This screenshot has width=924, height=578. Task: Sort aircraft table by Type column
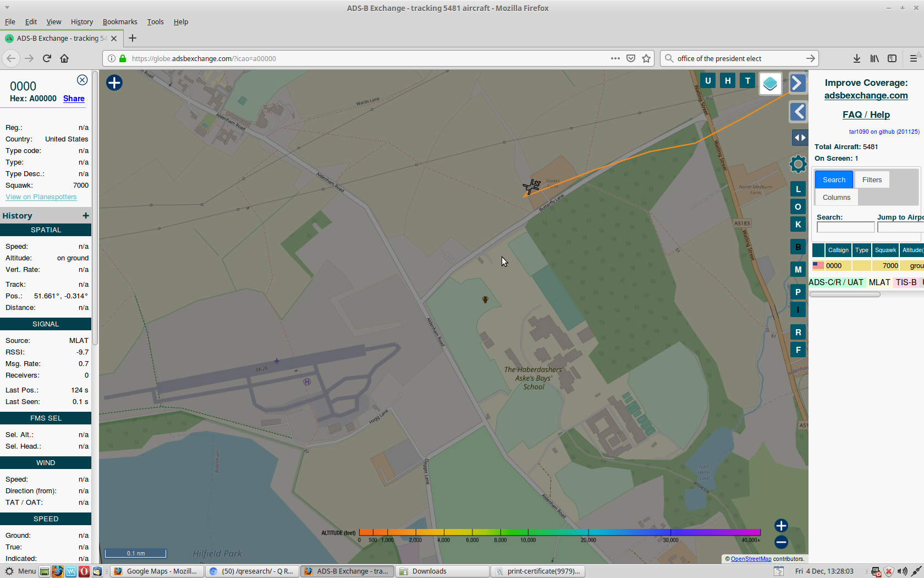point(861,250)
